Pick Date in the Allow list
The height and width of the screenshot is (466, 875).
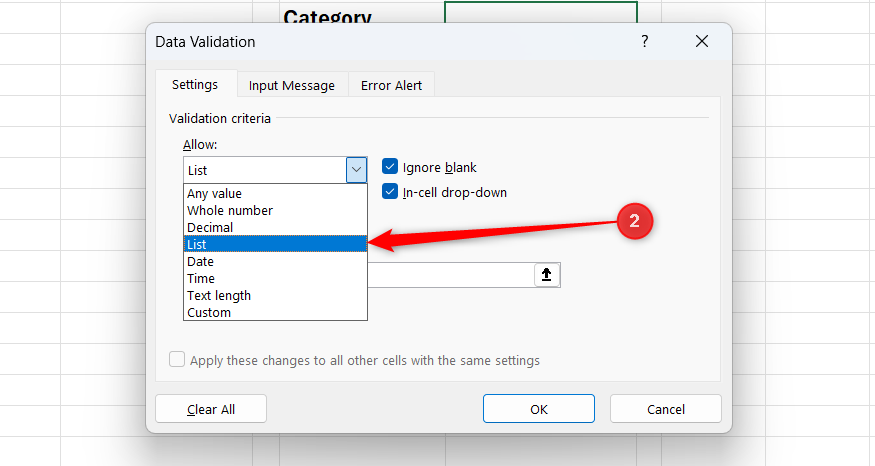point(275,261)
